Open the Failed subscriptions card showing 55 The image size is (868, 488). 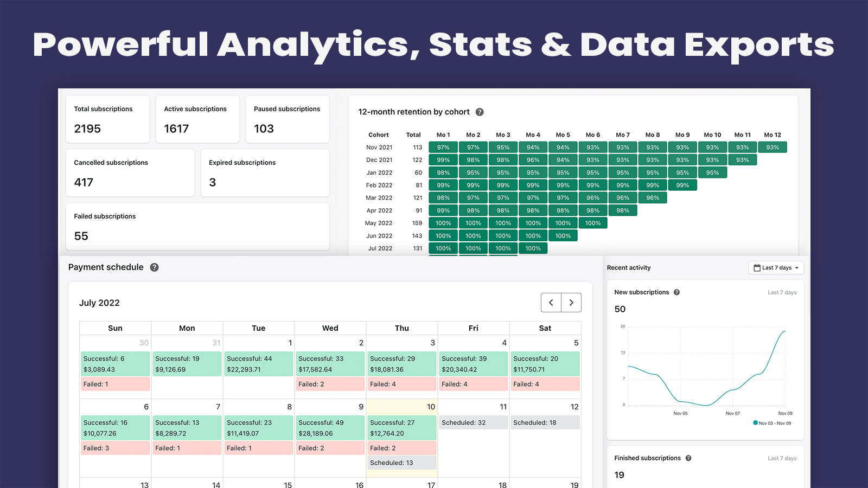click(197, 227)
